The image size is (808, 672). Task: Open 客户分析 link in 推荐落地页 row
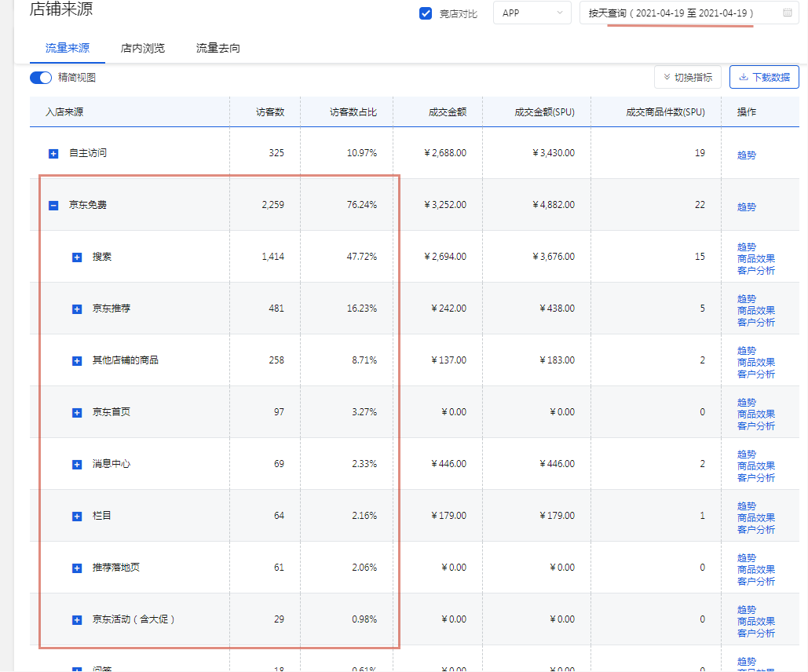(756, 581)
